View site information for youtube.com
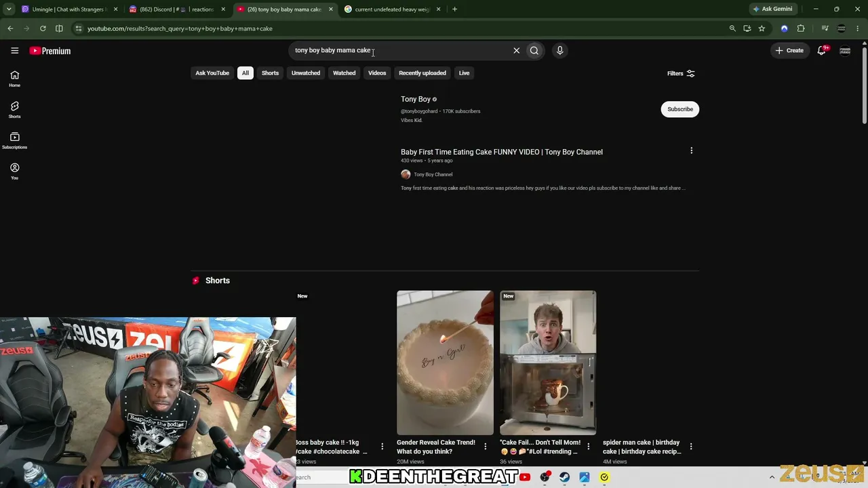868x488 pixels. click(x=79, y=28)
